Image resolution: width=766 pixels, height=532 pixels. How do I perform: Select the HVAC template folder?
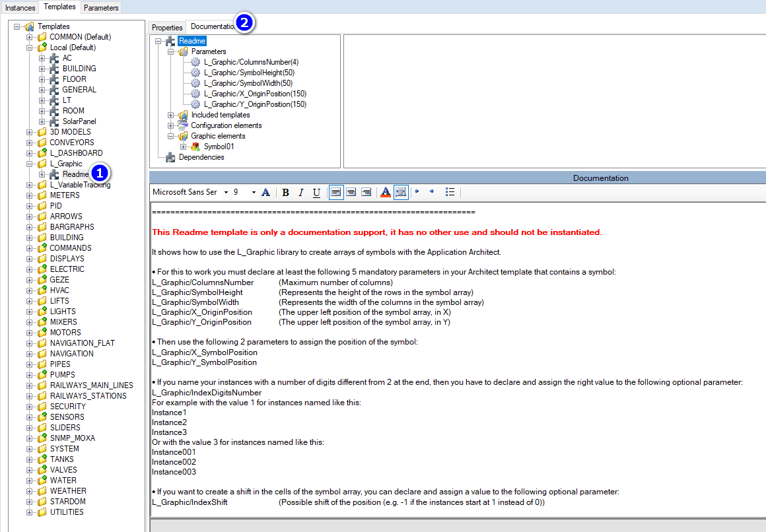point(59,290)
